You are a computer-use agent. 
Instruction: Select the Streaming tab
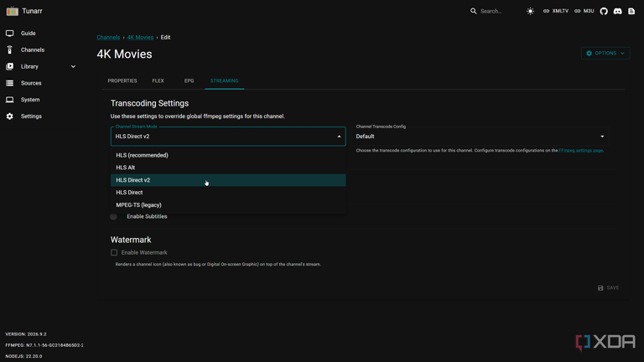point(224,80)
